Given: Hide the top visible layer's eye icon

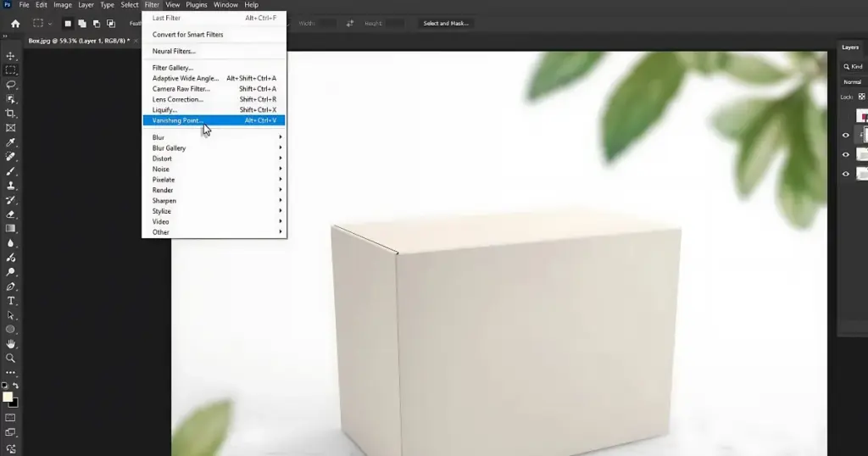Looking at the screenshot, I should tap(845, 136).
